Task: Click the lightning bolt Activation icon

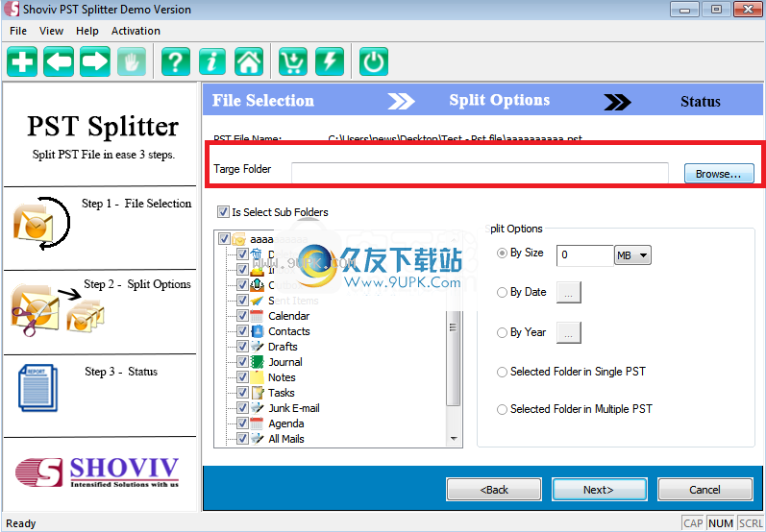Action: [x=330, y=61]
